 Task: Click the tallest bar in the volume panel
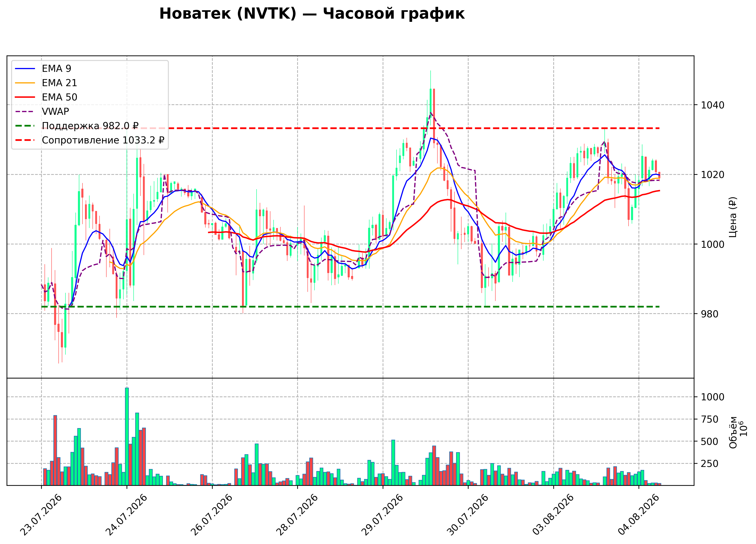click(x=127, y=437)
